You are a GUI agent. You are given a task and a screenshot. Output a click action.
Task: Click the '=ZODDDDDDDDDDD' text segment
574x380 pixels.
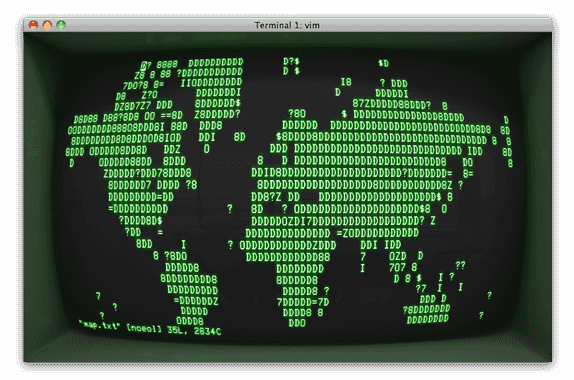tap(377, 233)
